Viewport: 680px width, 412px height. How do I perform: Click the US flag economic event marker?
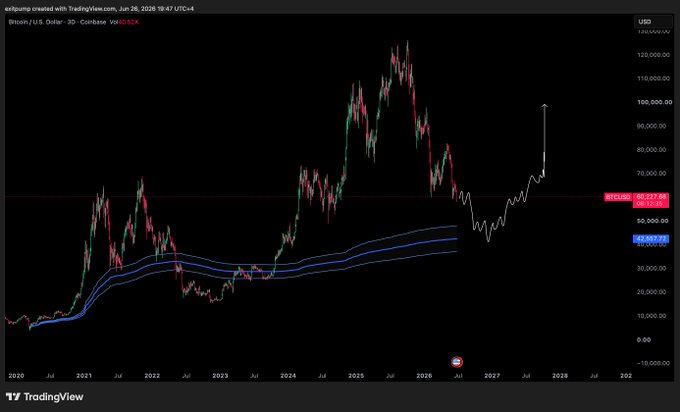tap(457, 361)
